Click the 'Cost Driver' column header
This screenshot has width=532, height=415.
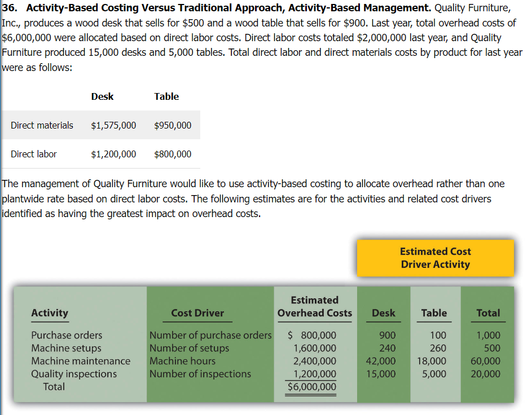197,312
